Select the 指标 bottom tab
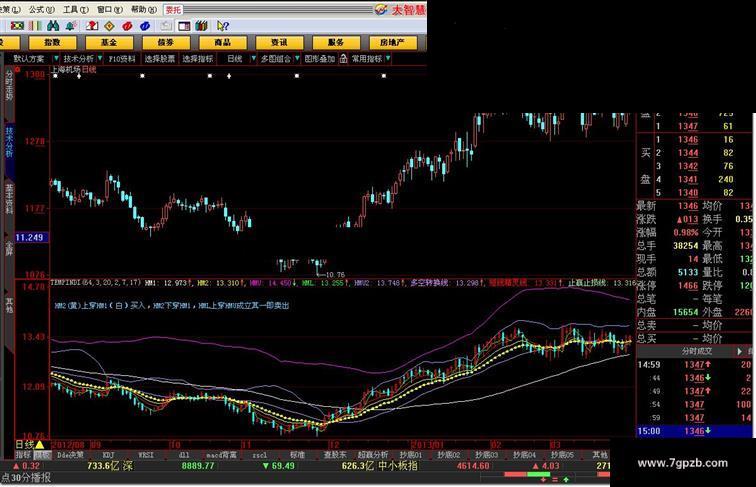756x487 pixels. 23,455
